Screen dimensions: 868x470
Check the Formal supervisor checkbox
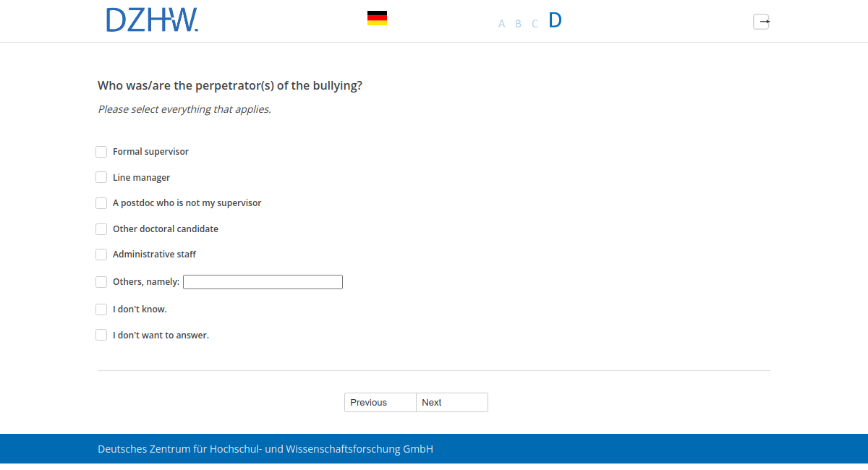coord(101,152)
